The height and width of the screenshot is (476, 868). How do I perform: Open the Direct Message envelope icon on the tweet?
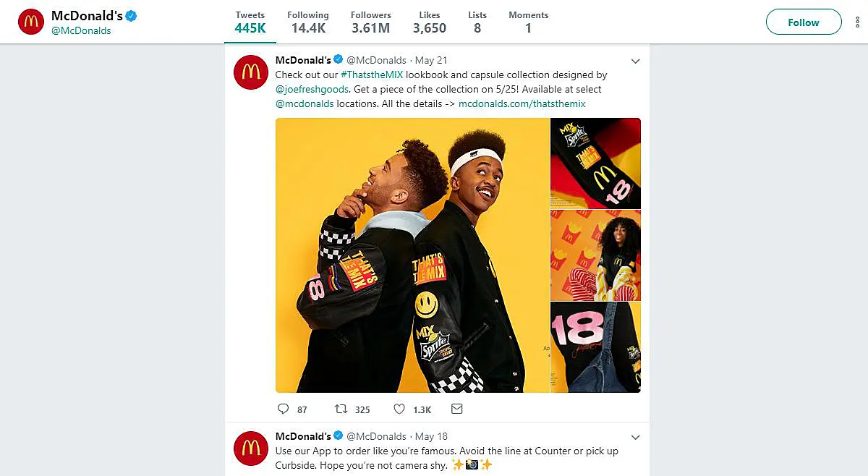[456, 409]
